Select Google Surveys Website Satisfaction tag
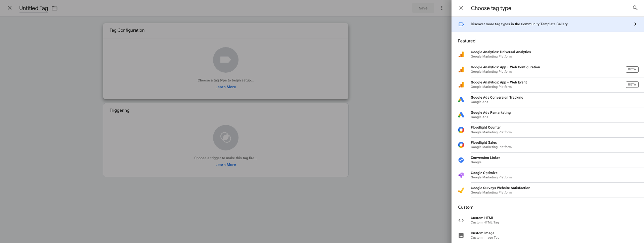The width and height of the screenshot is (644, 243). 548,190
